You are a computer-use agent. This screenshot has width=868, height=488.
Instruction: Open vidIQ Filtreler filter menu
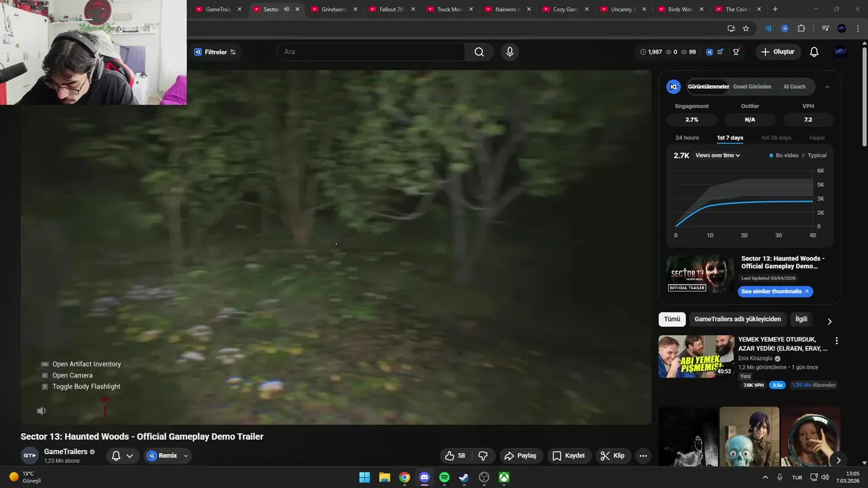(x=215, y=52)
